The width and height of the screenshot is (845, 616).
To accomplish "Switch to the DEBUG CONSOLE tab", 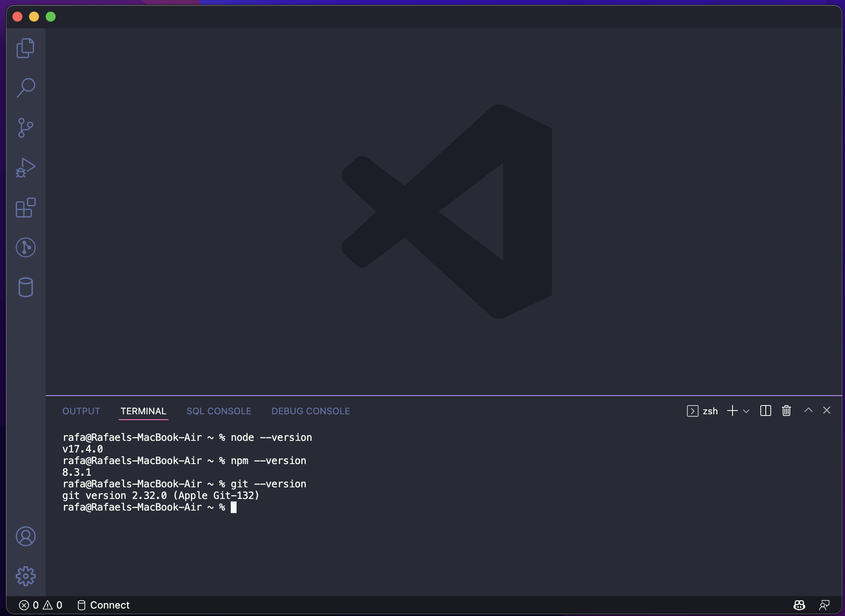I will (310, 411).
